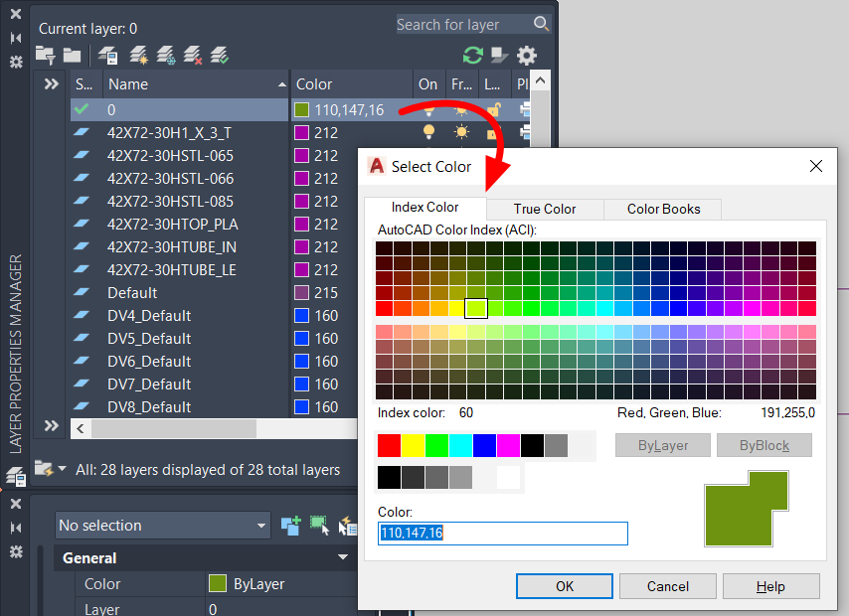Open Layer States Manager icon
849x616 pixels.
point(107,56)
